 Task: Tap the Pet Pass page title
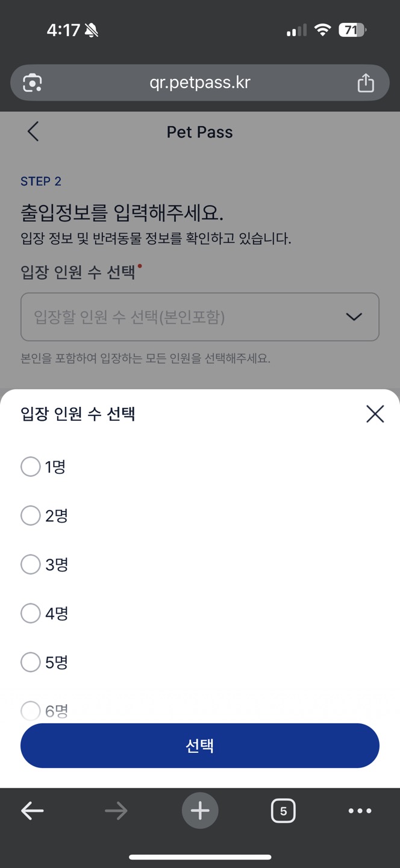click(199, 132)
